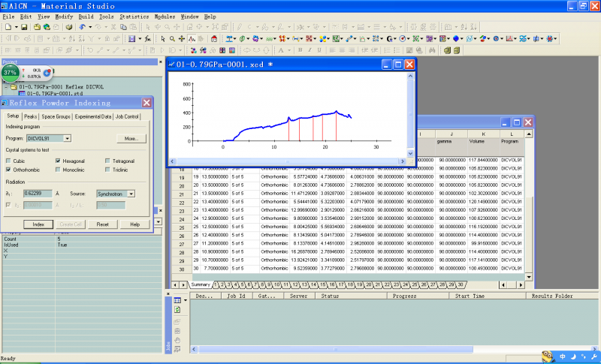This screenshot has width=601, height=364.
Task: Select the Summary sheet tab
Action: tap(201, 284)
